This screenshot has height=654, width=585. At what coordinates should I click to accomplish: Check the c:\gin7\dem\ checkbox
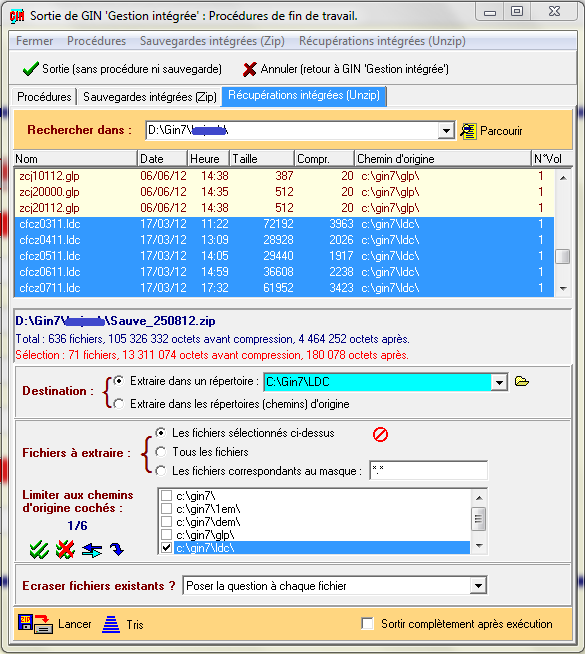[166, 521]
